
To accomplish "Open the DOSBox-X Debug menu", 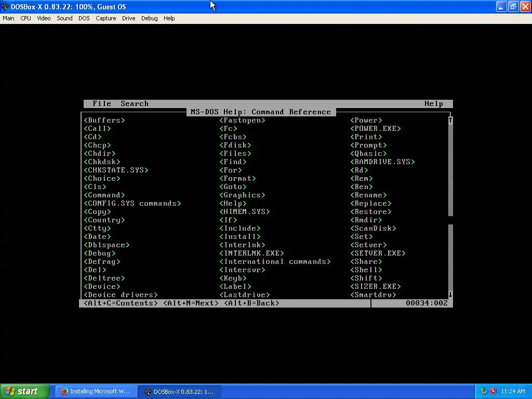I will [149, 18].
